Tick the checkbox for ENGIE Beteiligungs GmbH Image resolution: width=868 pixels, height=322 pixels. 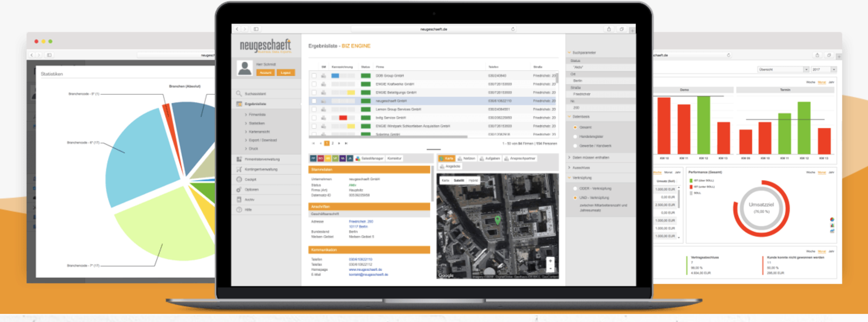314,93
